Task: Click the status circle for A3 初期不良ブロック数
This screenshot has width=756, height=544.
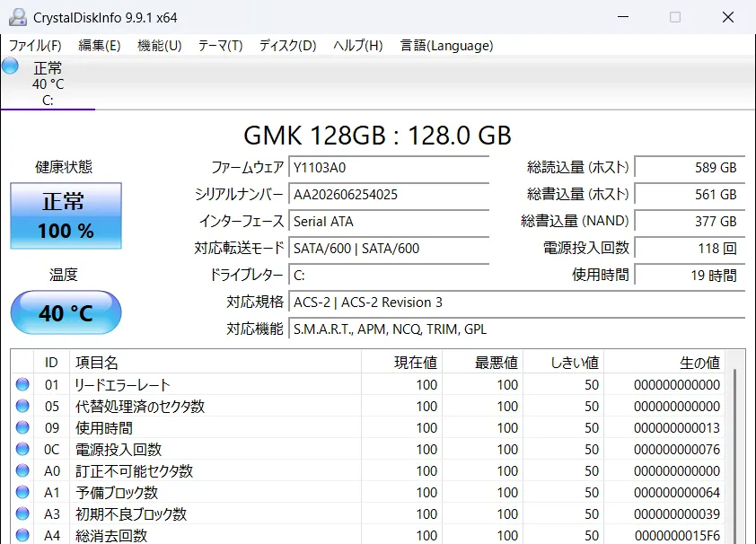Action: click(22, 513)
